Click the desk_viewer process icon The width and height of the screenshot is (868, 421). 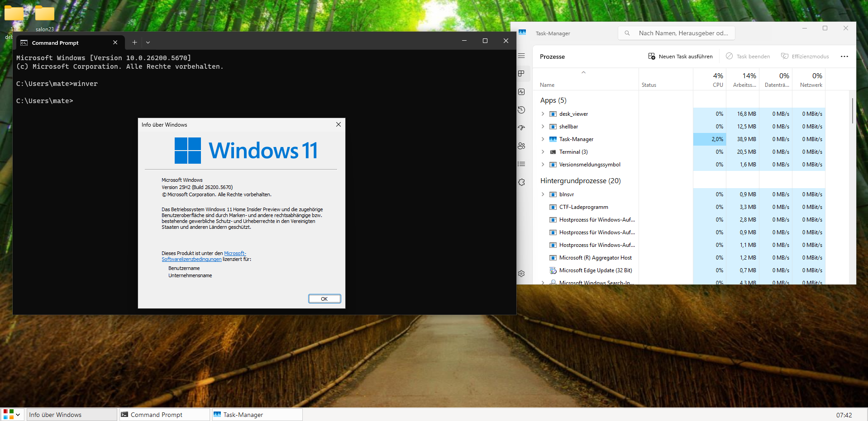point(553,114)
